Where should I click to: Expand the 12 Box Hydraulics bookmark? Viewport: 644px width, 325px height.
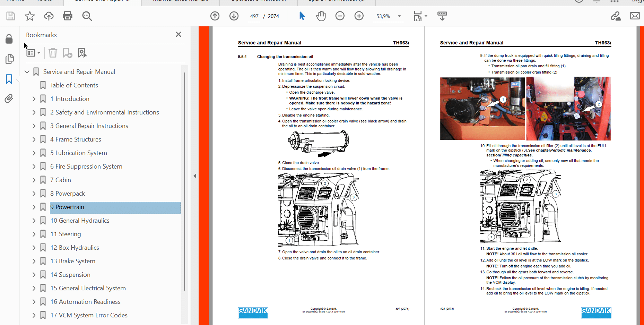pos(34,248)
